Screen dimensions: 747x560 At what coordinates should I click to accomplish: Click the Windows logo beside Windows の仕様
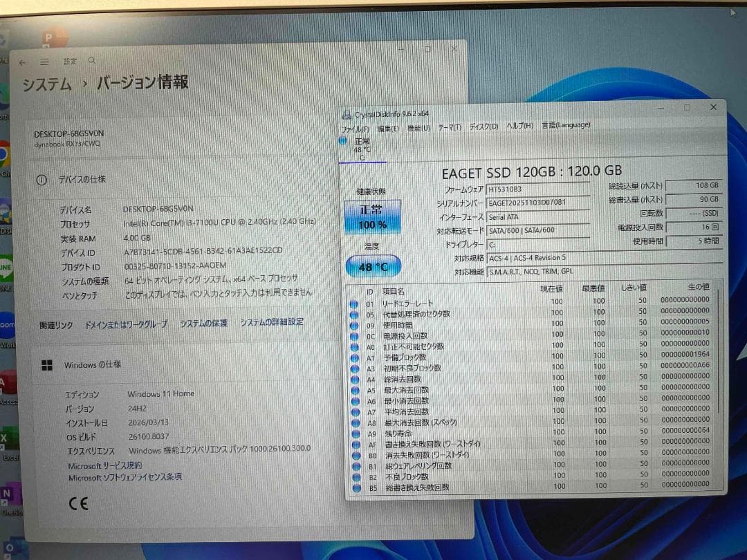coord(47,365)
